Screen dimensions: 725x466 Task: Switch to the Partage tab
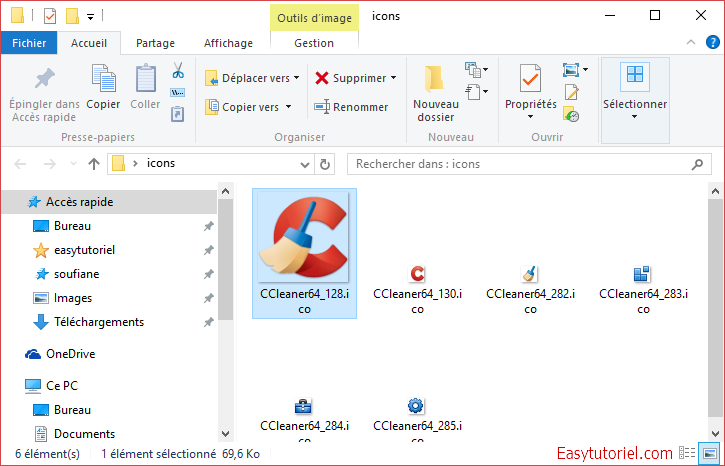click(155, 43)
